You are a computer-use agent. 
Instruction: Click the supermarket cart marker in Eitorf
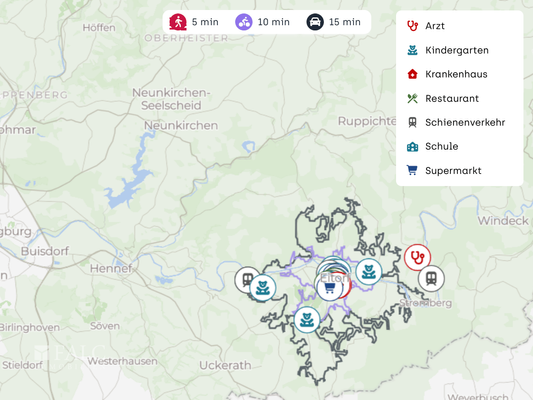tap(329, 288)
